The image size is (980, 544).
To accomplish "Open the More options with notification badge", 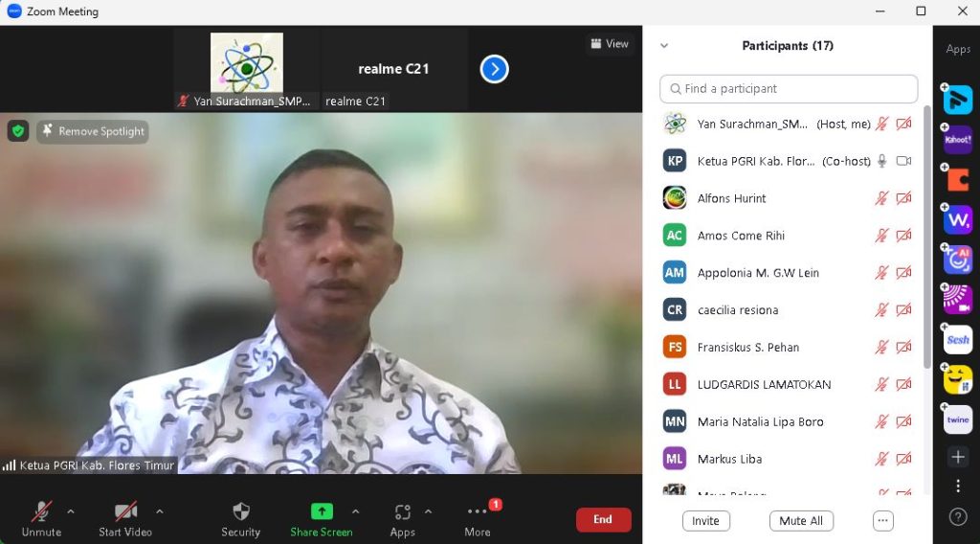I will (x=478, y=518).
